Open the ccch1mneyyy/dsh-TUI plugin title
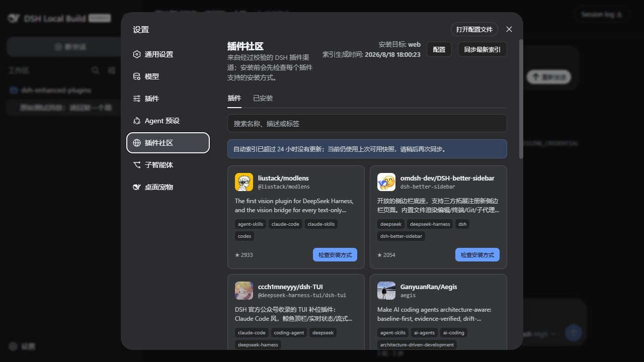644x362 pixels. (x=290, y=287)
